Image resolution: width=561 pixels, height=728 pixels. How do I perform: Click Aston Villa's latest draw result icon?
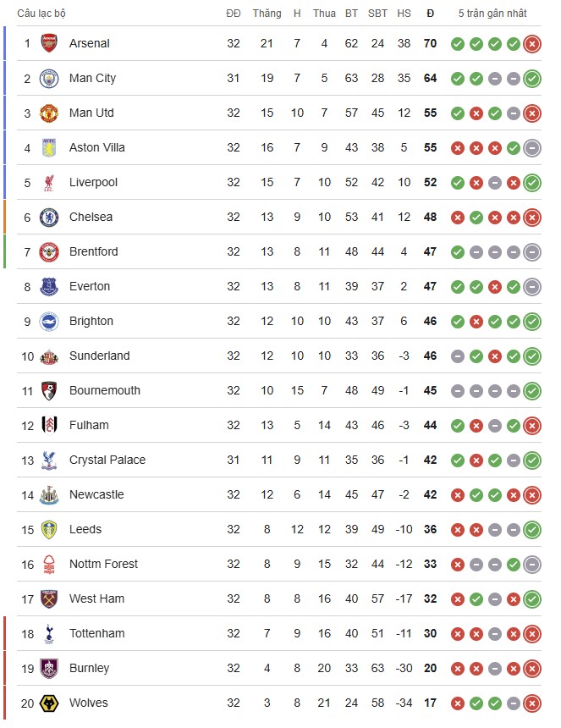click(x=531, y=148)
